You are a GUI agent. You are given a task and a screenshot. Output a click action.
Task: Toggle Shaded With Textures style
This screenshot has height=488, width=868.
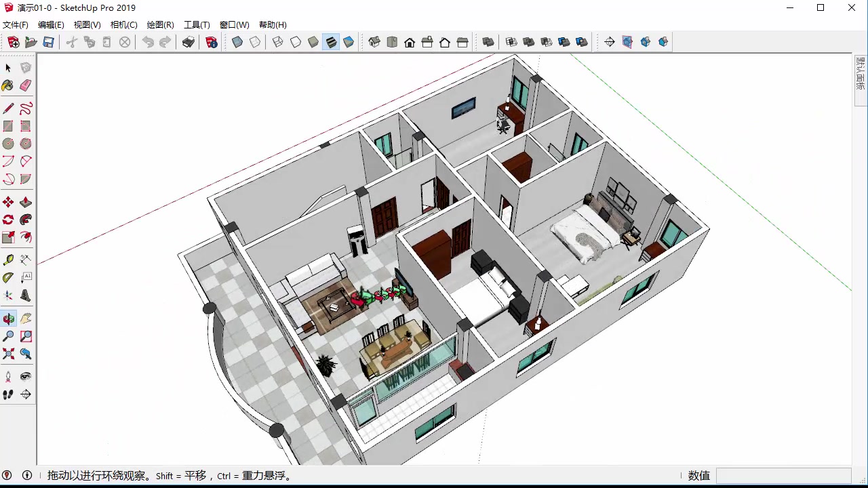point(331,42)
